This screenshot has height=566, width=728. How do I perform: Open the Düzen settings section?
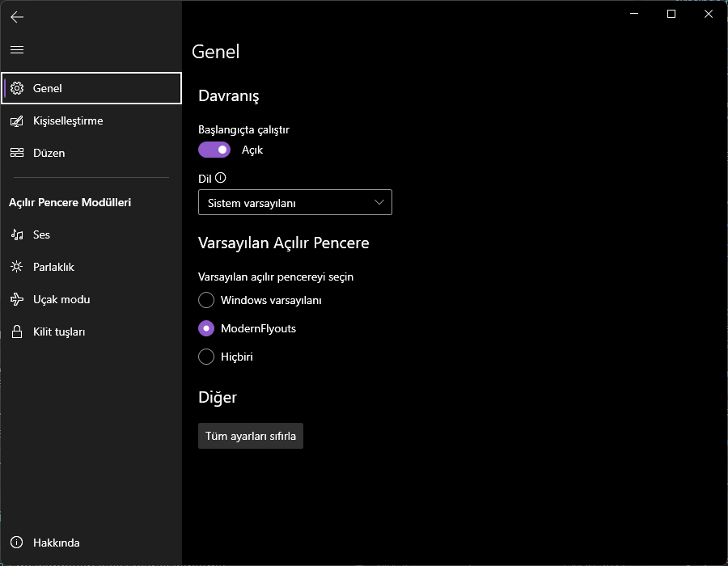[x=49, y=153]
